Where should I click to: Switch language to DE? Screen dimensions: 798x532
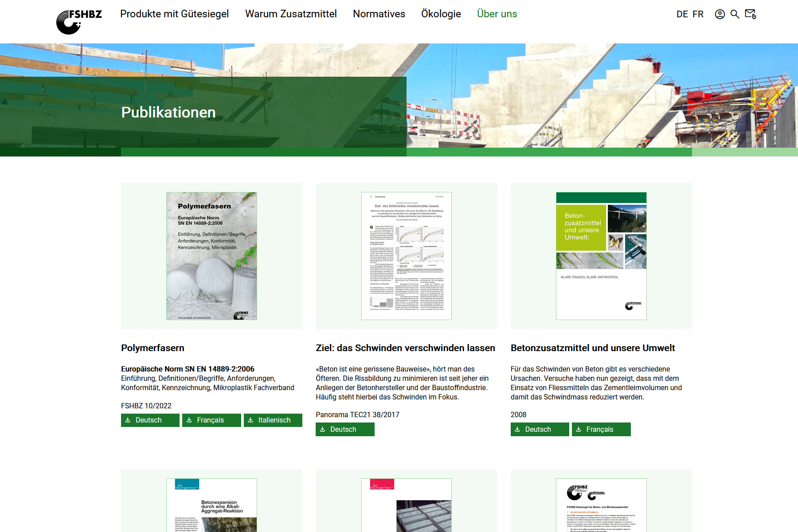682,14
